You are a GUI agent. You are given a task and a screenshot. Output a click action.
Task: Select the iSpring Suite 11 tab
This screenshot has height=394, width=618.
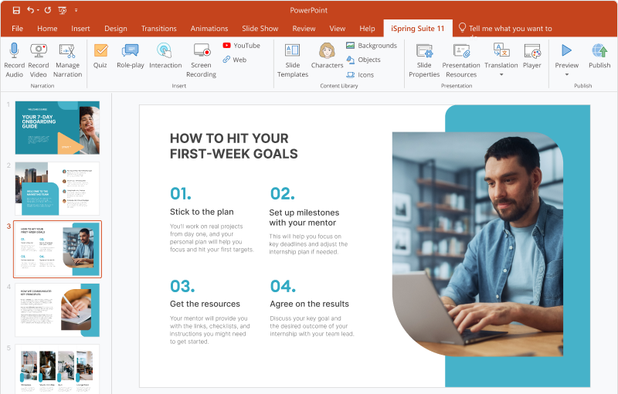[417, 28]
